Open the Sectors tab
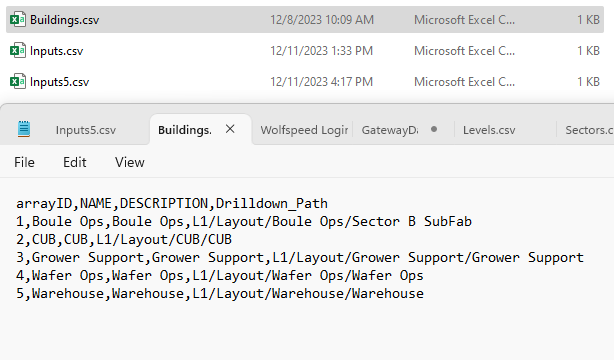614x360 pixels. (589, 130)
